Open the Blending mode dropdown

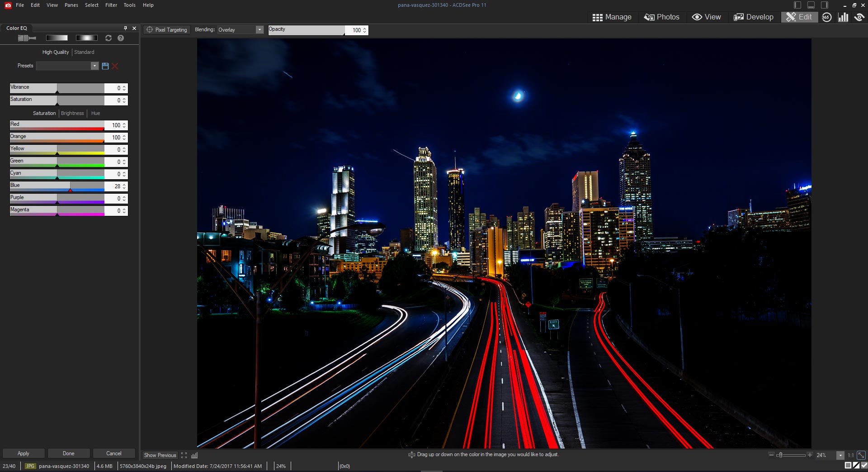click(x=259, y=29)
